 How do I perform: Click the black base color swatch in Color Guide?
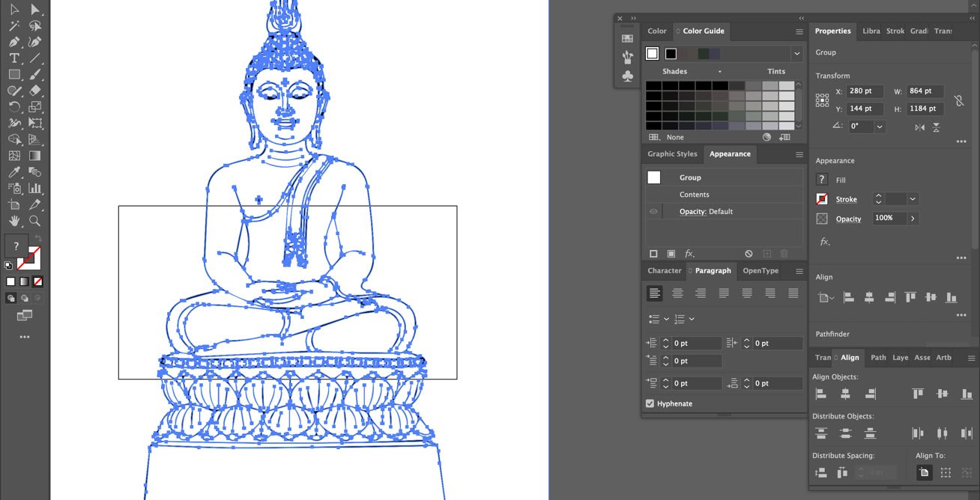pos(671,53)
